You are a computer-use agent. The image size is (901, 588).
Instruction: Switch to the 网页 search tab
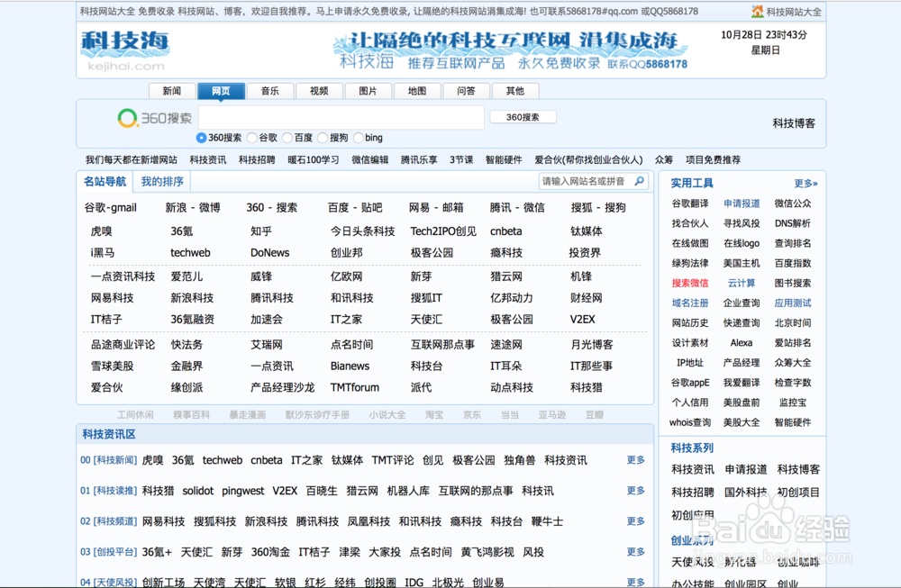[221, 91]
